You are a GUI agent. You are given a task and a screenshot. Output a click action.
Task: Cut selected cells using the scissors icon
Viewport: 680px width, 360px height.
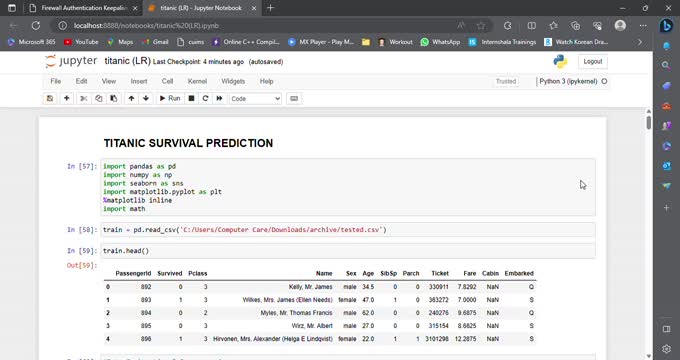click(83, 98)
